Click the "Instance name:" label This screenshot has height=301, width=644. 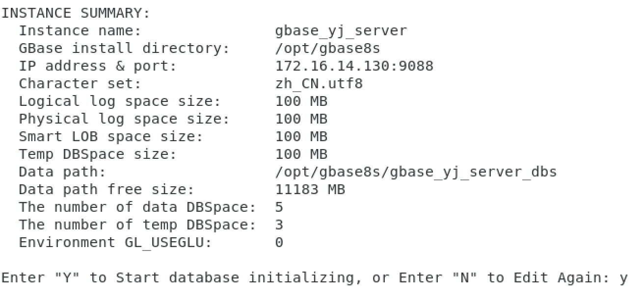pyautogui.click(x=80, y=31)
